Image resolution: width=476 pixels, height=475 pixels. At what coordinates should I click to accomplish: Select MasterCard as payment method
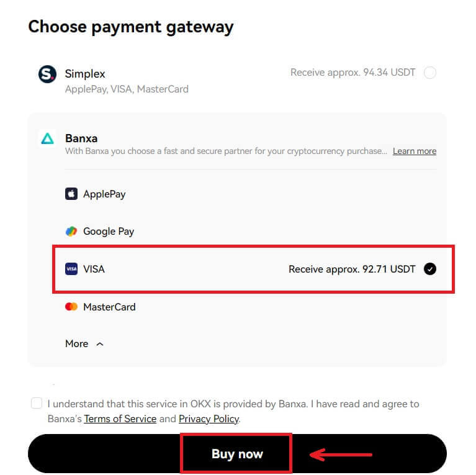pyautogui.click(x=109, y=307)
